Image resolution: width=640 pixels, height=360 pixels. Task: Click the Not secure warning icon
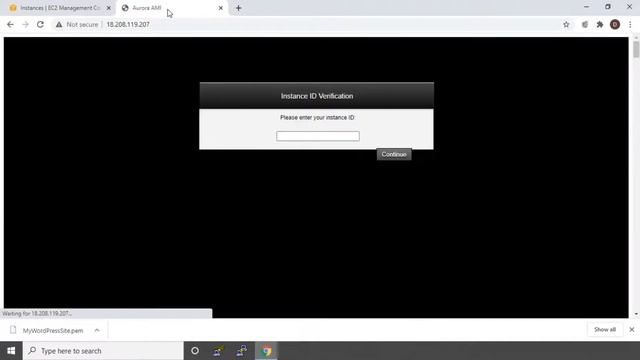point(59,24)
